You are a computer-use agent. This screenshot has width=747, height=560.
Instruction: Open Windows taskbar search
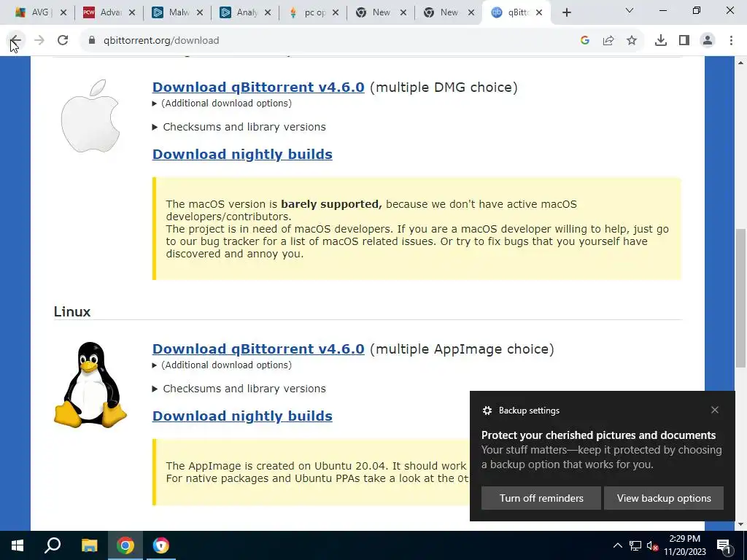coord(53,545)
